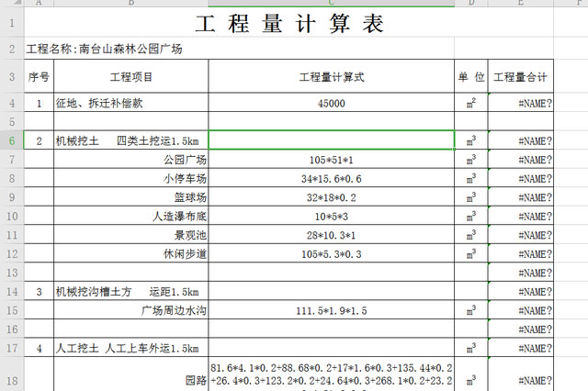The height and width of the screenshot is (391, 588).
Task: Click the cell 公园广场
Action: pyautogui.click(x=130, y=159)
